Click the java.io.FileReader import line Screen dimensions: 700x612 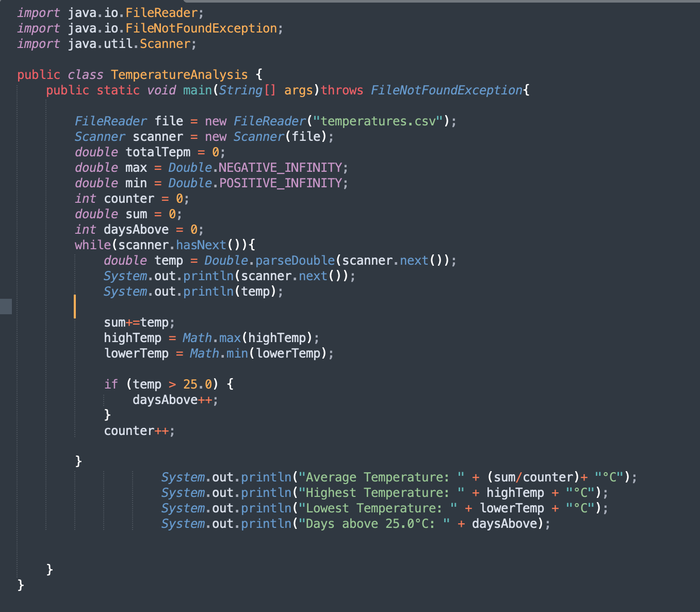tap(111, 13)
